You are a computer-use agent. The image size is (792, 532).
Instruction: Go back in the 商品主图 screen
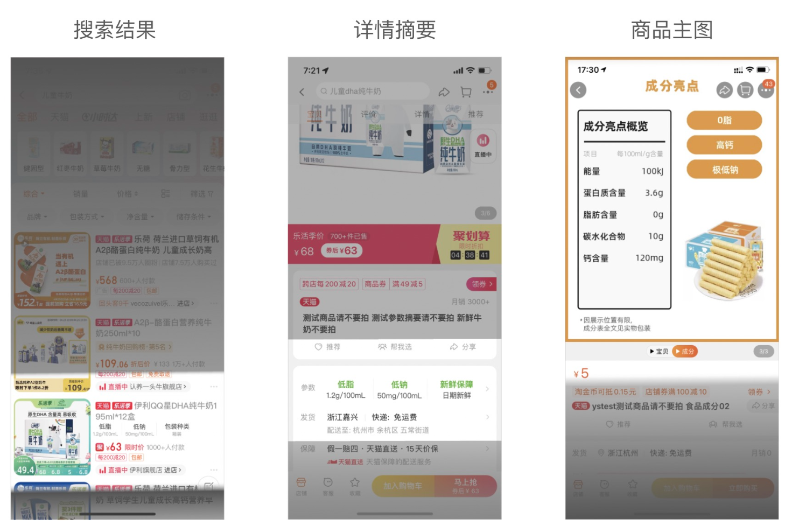[x=578, y=90]
